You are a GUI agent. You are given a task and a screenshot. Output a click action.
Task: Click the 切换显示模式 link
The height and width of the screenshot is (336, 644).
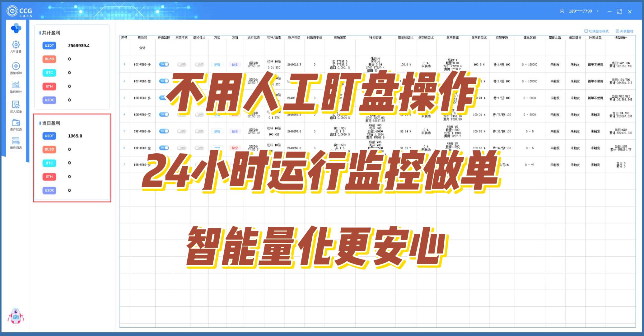click(596, 31)
